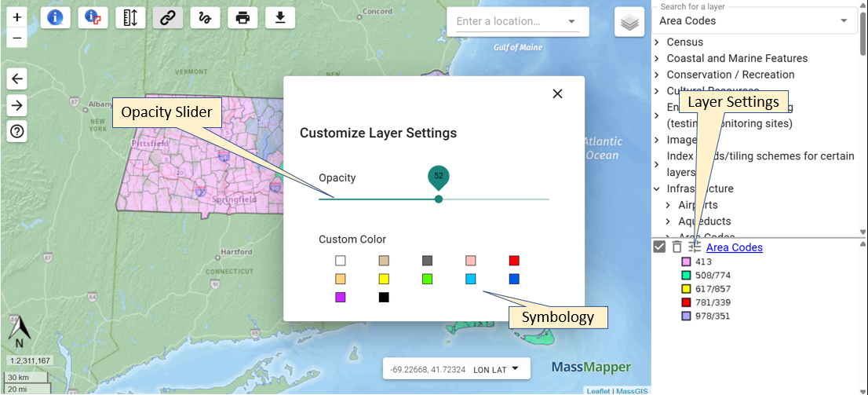Open Area Codes layer settings icon

pyautogui.click(x=695, y=247)
